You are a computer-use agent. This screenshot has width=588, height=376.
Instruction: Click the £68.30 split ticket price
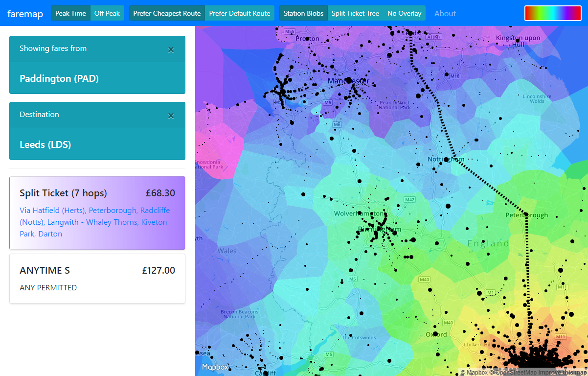click(160, 193)
